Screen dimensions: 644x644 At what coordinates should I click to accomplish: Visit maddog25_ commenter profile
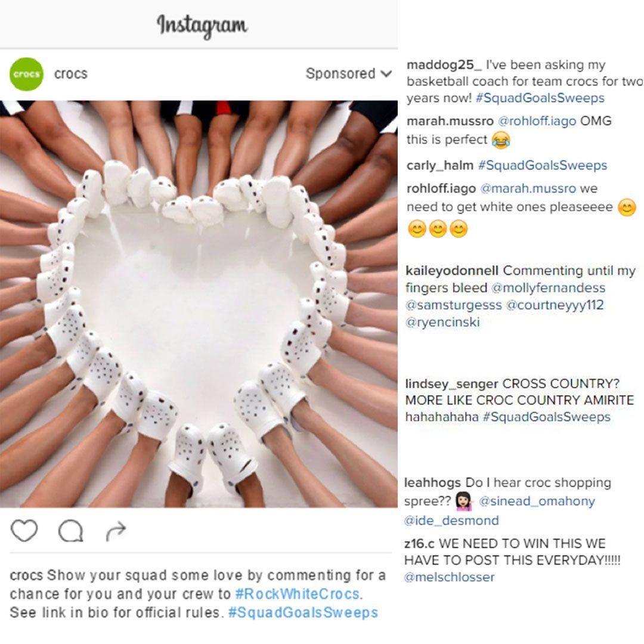[x=444, y=65]
